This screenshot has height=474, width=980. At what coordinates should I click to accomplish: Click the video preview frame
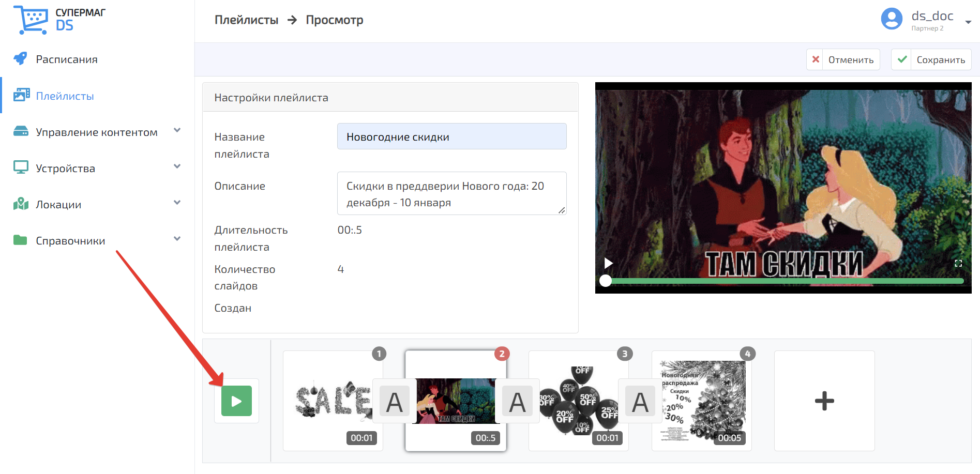coord(783,188)
